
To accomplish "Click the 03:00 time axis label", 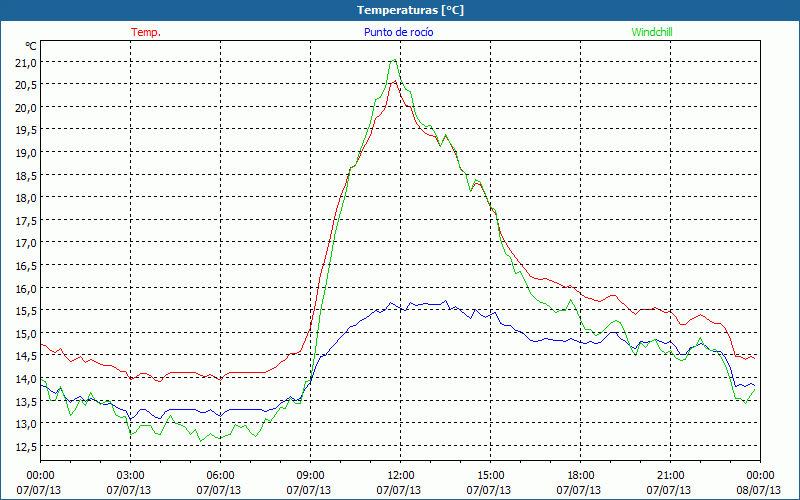I will 130,476.
